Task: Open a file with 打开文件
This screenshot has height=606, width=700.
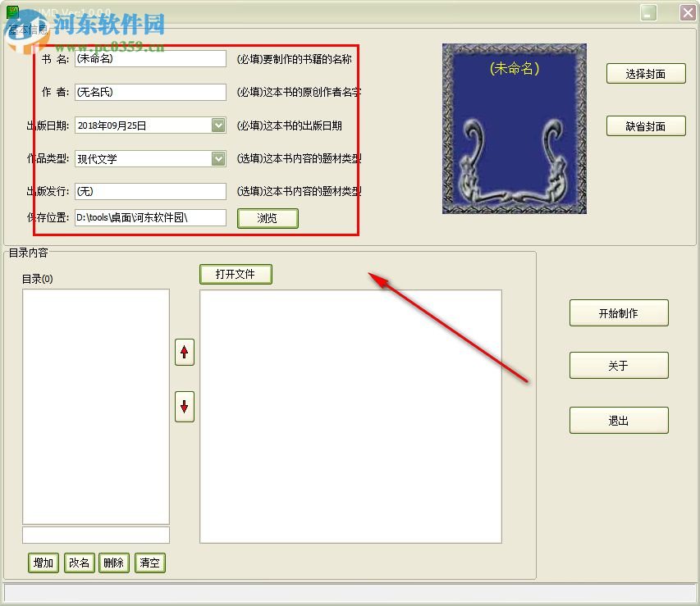Action: (236, 274)
